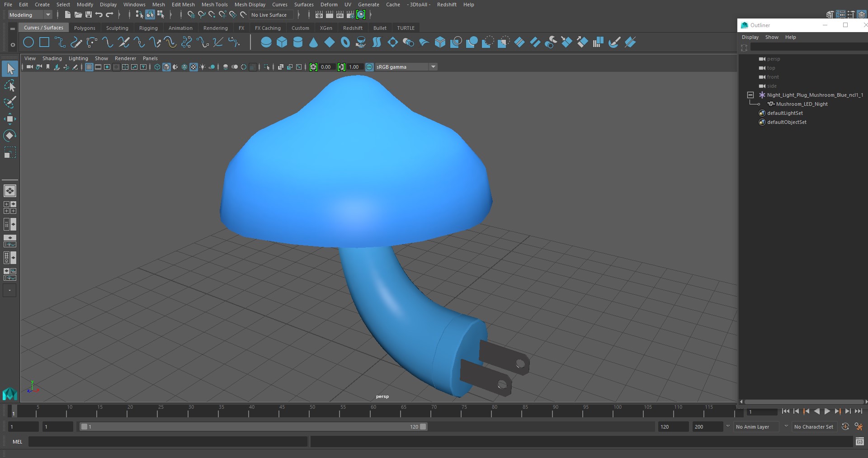Click the No Live Surface field
868x458 pixels.
[271, 15]
